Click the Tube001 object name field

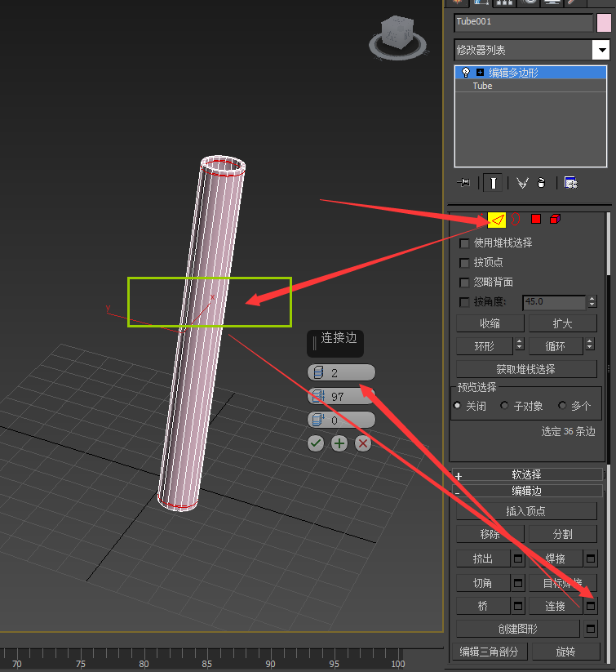(x=523, y=22)
